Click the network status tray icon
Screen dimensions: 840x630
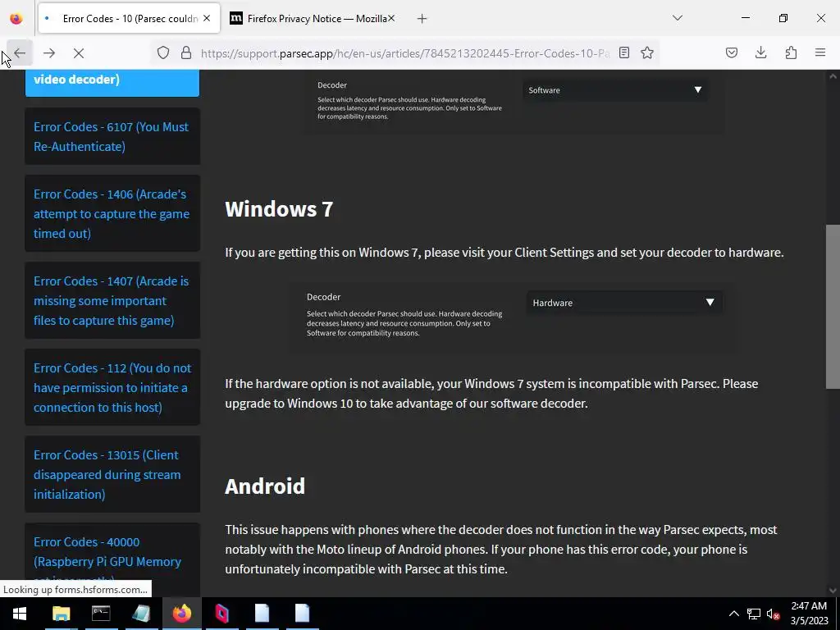tap(754, 614)
